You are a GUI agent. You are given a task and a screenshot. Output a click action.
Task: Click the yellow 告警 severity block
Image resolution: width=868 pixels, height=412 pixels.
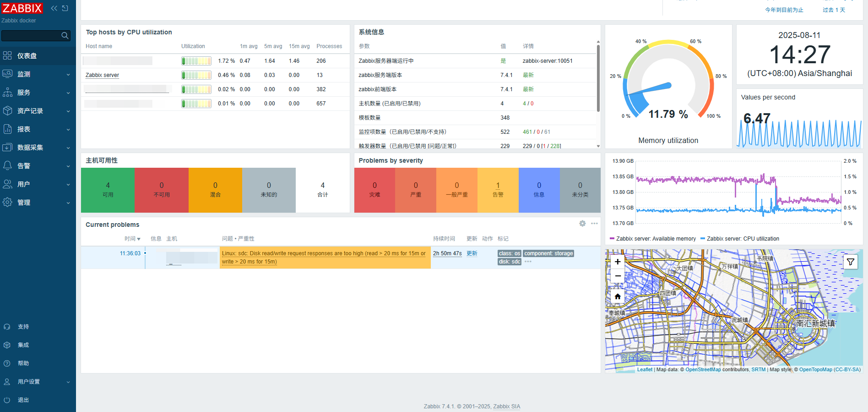pyautogui.click(x=498, y=190)
